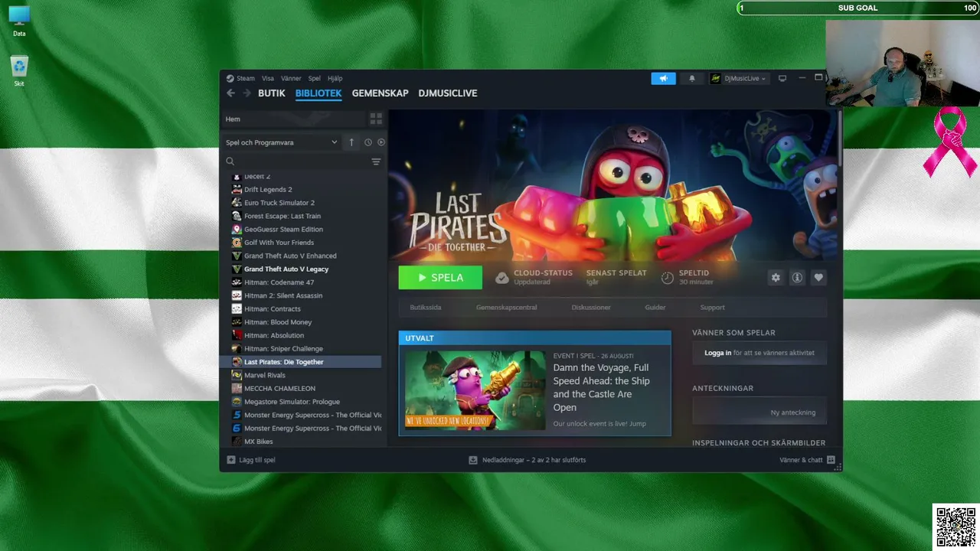Switch to the BUTIK tab
The width and height of the screenshot is (980, 551).
coord(272,93)
